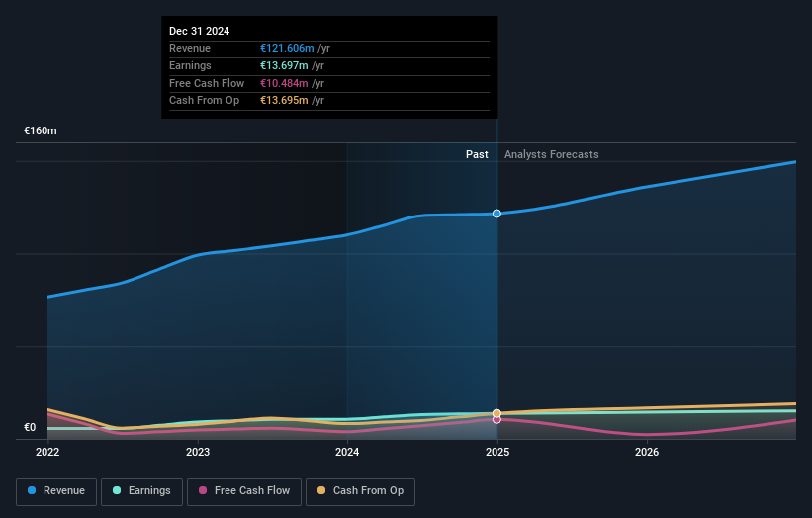Viewport: 812px width, 518px height.
Task: Click the €13.697m earnings value
Action: click(x=284, y=65)
